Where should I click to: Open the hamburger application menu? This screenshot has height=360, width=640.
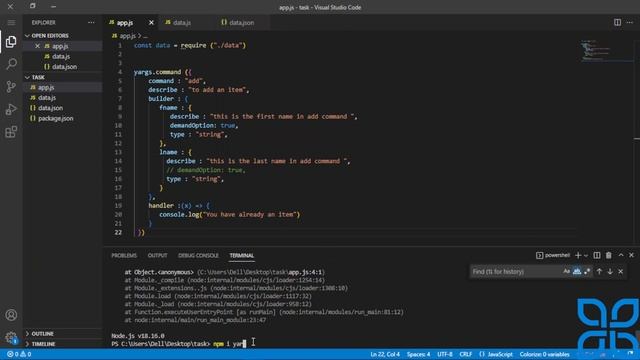11,22
